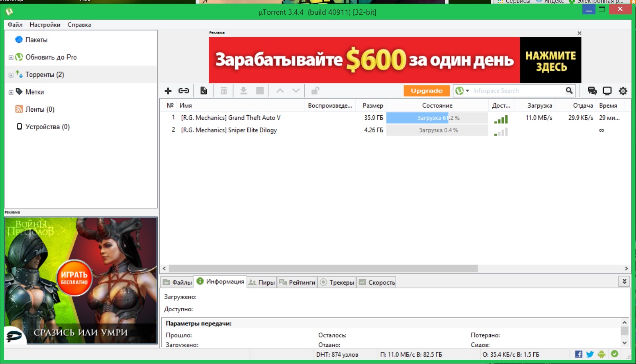This screenshot has height=364, width=636.
Task: Add a torrent with the plus icon
Action: coord(168,91)
